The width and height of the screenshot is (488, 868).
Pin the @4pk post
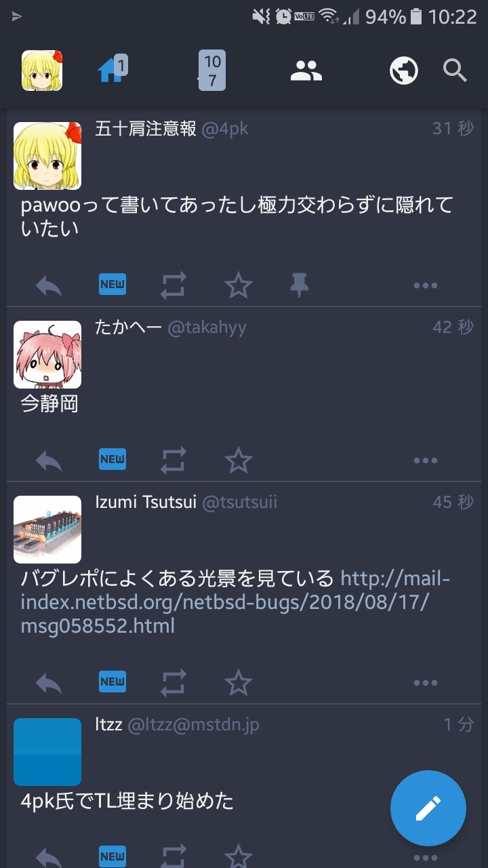click(300, 286)
